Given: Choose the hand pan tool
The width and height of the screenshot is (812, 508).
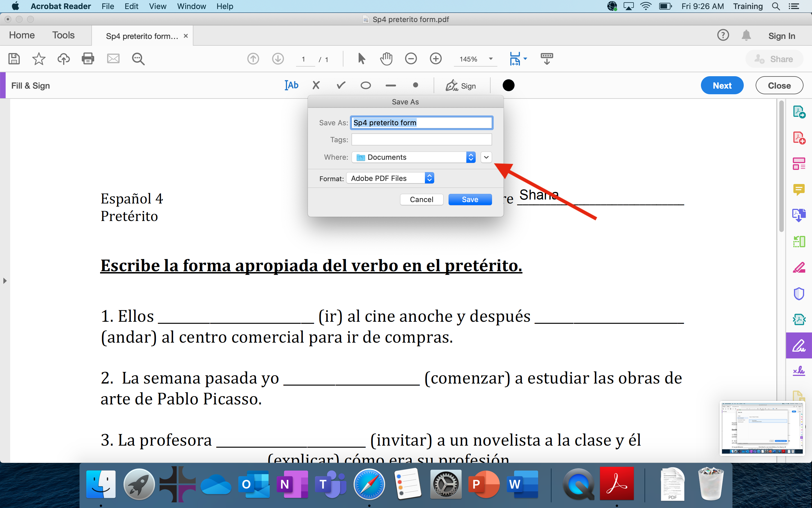Looking at the screenshot, I should (386, 59).
